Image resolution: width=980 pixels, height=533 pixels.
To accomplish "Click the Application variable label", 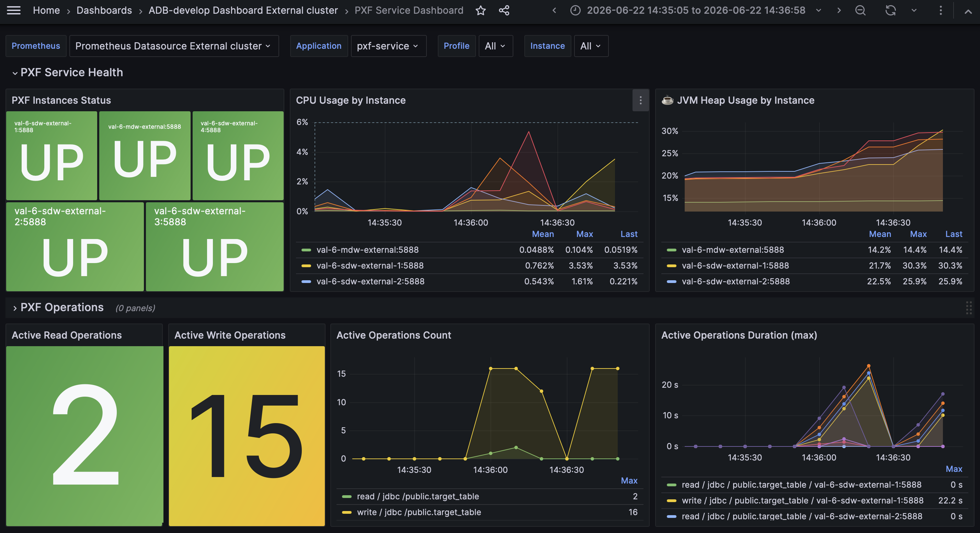I will click(319, 46).
